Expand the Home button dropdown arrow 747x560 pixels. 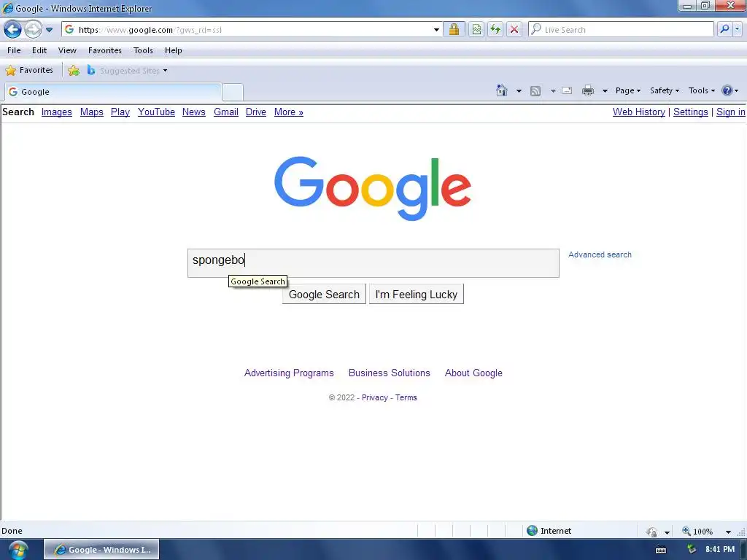coord(519,90)
